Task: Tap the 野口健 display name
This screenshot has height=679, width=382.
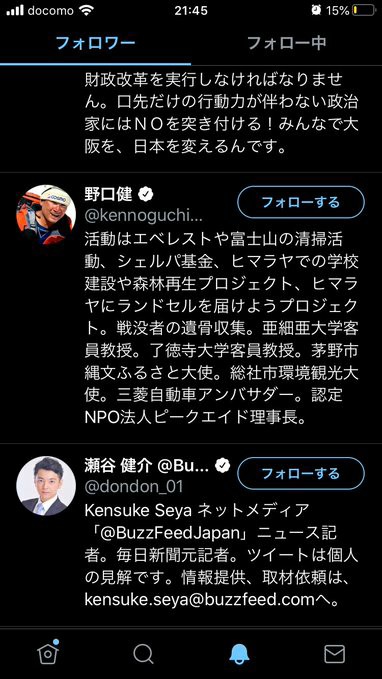Action: [108, 195]
